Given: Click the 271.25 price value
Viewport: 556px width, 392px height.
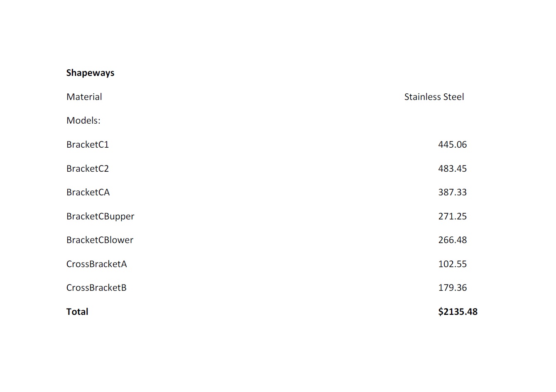Looking at the screenshot, I should pyautogui.click(x=452, y=217).
